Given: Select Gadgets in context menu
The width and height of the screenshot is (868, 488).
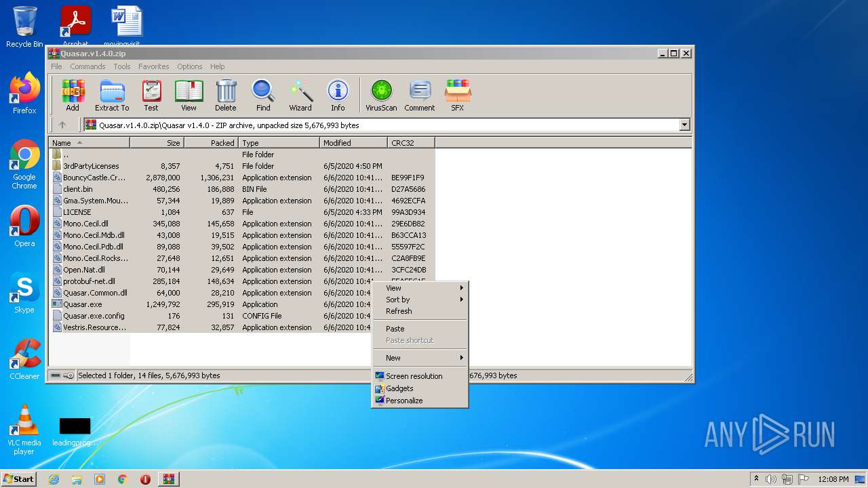Looking at the screenshot, I should pos(420,388).
